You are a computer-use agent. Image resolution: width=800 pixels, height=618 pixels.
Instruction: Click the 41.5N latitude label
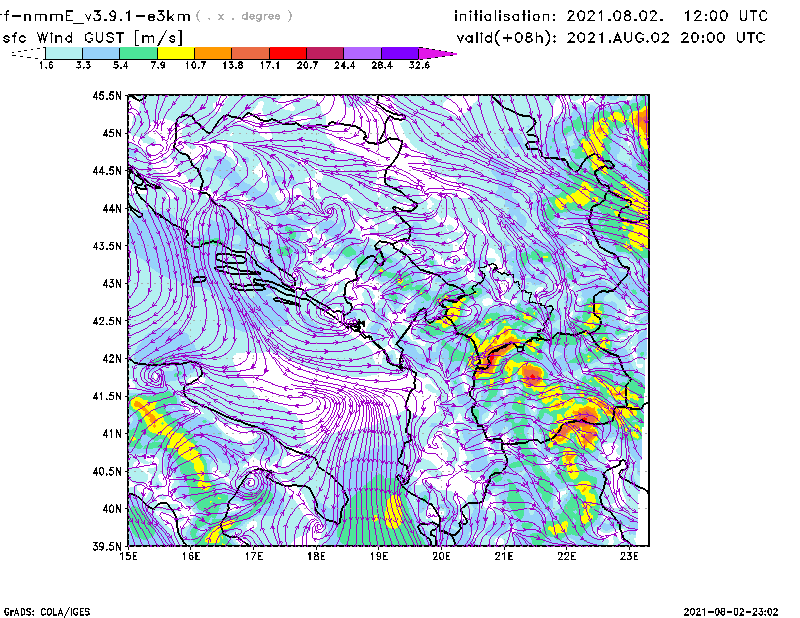[107, 396]
